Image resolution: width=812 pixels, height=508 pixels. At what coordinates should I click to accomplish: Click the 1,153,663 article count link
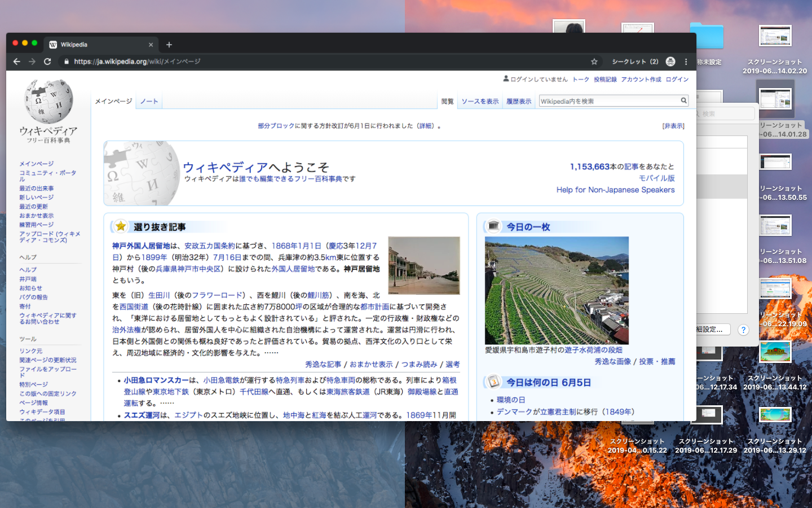590,167
